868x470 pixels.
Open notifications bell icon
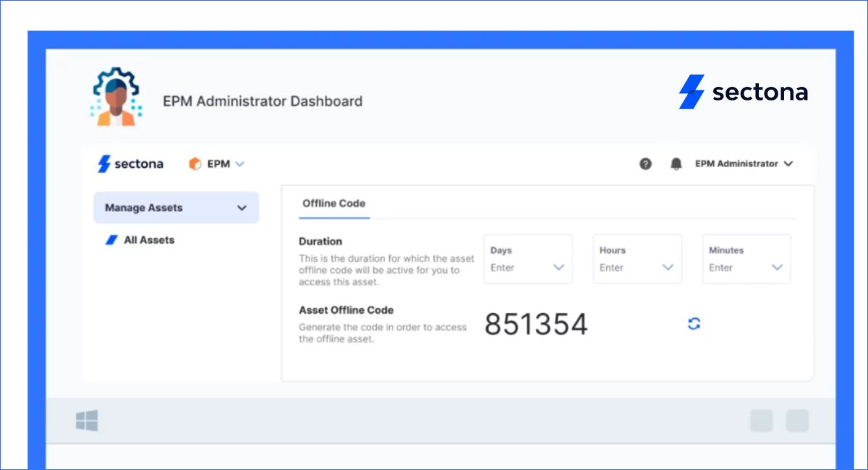[676, 164]
